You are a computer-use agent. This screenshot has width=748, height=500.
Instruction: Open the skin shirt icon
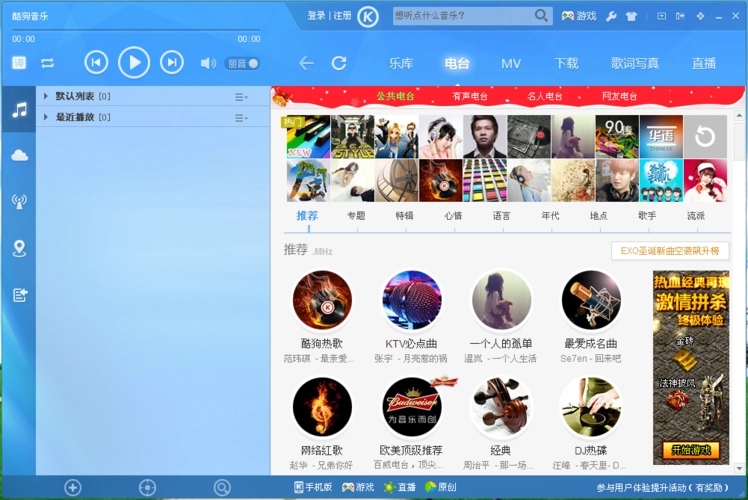click(631, 17)
